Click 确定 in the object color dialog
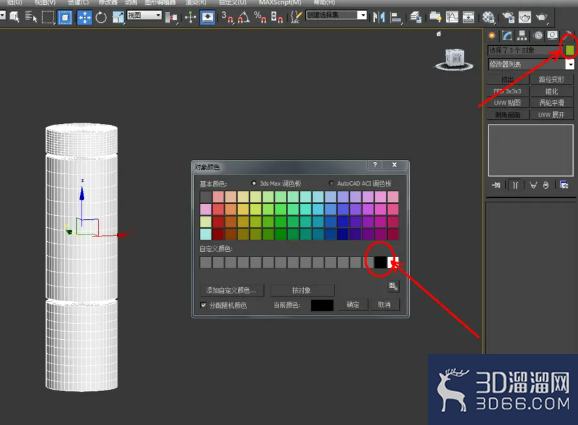This screenshot has height=425, width=578. coord(353,304)
